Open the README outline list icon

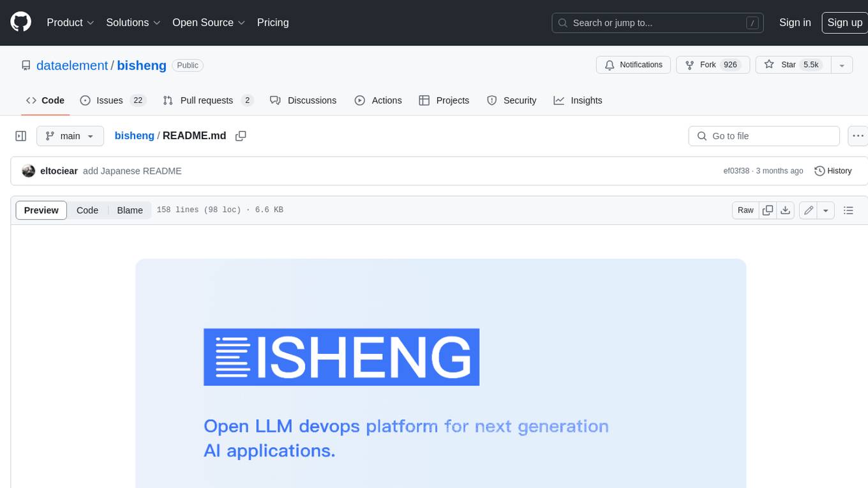click(x=848, y=210)
